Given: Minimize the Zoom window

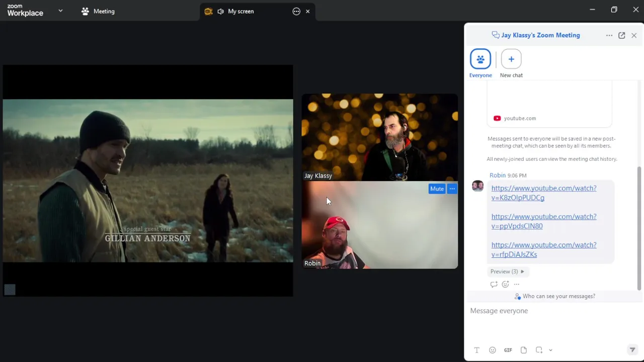Looking at the screenshot, I should click(592, 10).
